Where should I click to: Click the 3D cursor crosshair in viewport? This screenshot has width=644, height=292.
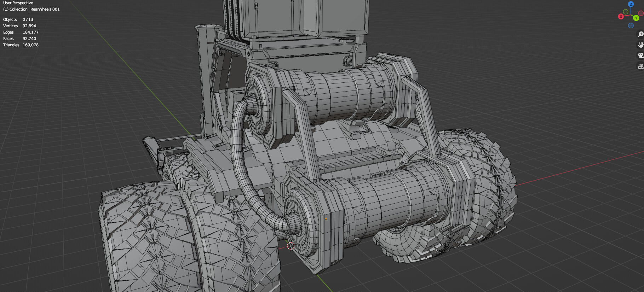pyautogui.click(x=291, y=246)
